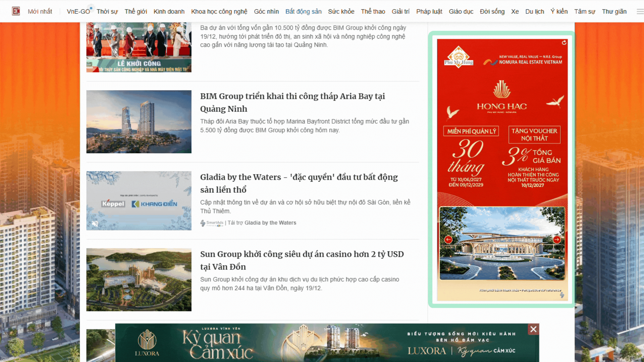The width and height of the screenshot is (644, 362).
Task: Open the Mới nhất section
Action: pyautogui.click(x=40, y=11)
